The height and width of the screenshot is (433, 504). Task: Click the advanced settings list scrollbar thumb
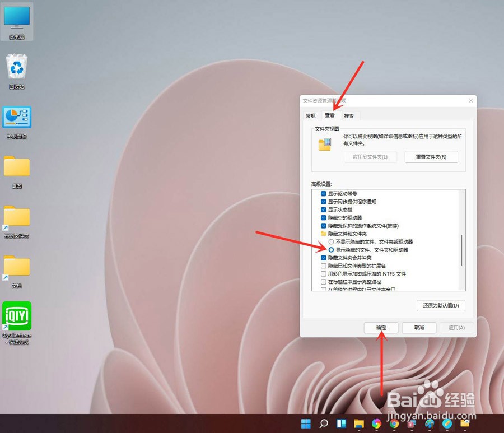pyautogui.click(x=461, y=250)
